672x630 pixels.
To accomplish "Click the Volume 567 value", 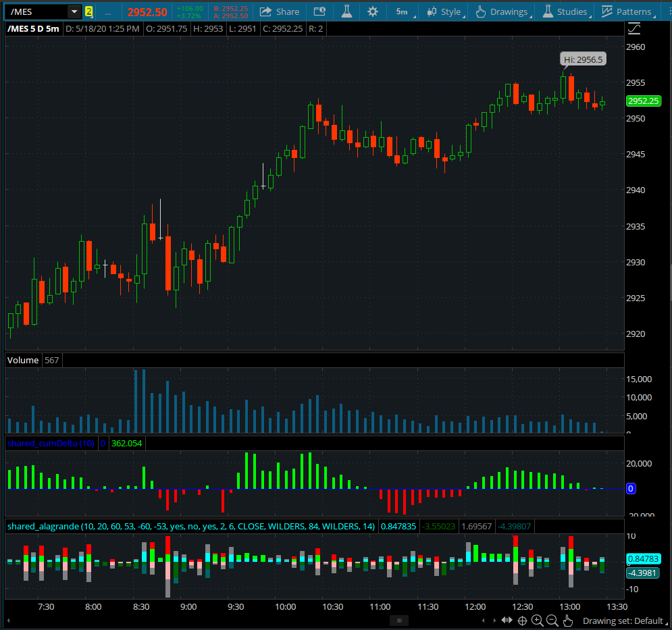I will tap(52, 360).
